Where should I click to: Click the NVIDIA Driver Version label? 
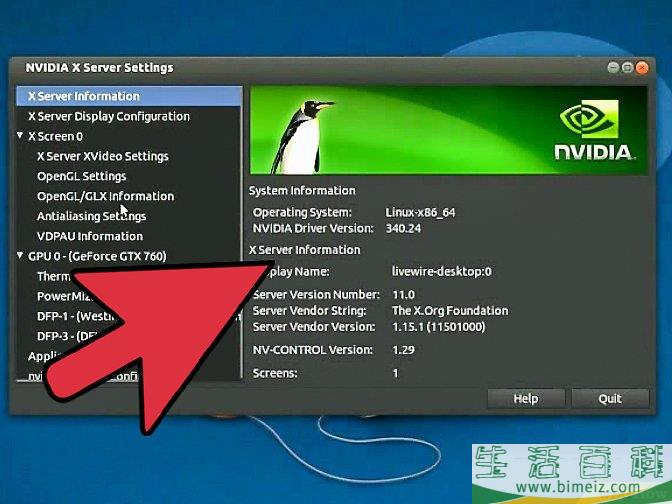pos(313,228)
